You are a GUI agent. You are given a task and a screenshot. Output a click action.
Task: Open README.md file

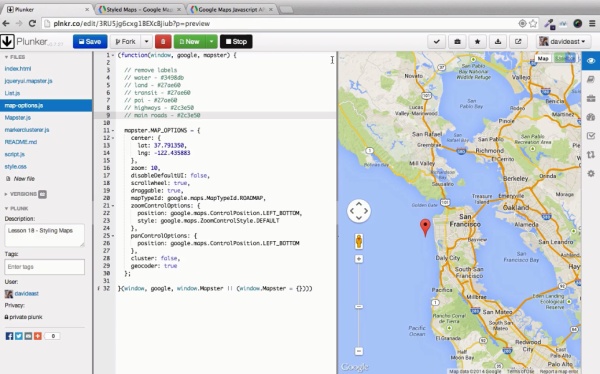21,142
